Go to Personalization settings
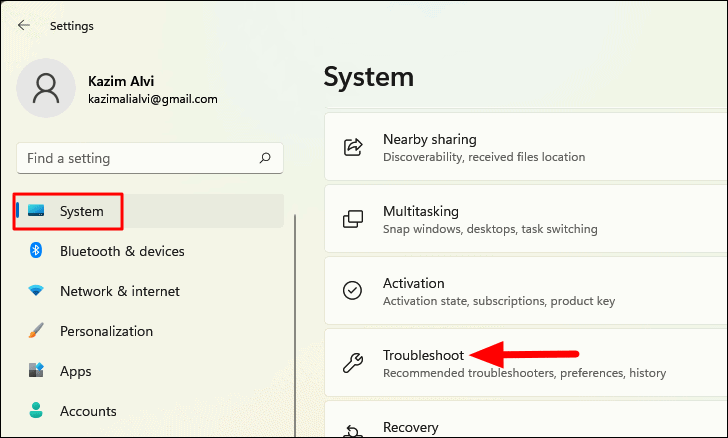728x438 pixels. coord(150,331)
